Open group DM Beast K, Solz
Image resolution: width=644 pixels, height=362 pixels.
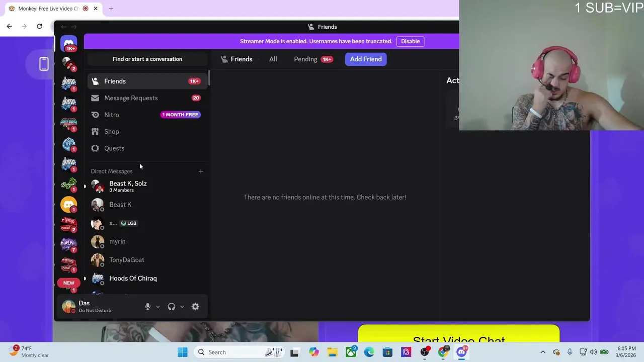click(147, 186)
